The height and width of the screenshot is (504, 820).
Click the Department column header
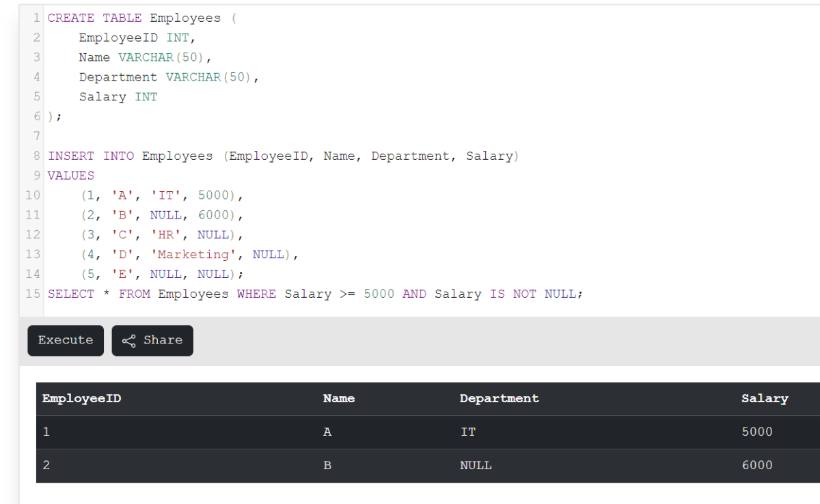[500, 398]
